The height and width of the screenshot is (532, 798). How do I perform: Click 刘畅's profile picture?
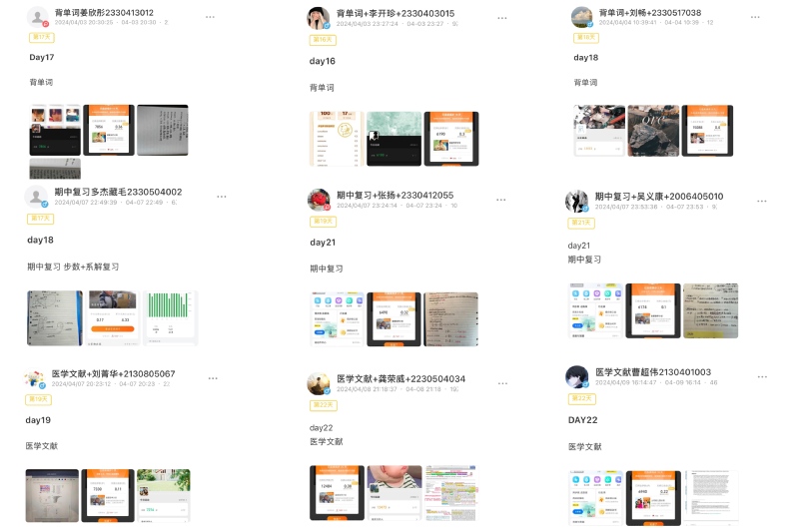581,17
